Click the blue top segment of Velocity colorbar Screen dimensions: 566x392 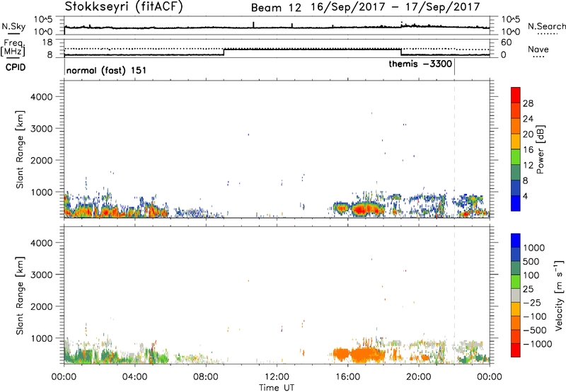[x=516, y=241]
